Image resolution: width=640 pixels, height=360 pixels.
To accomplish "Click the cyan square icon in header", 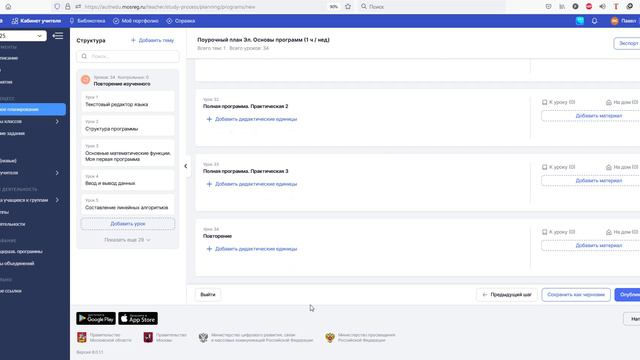I will [x=580, y=21].
